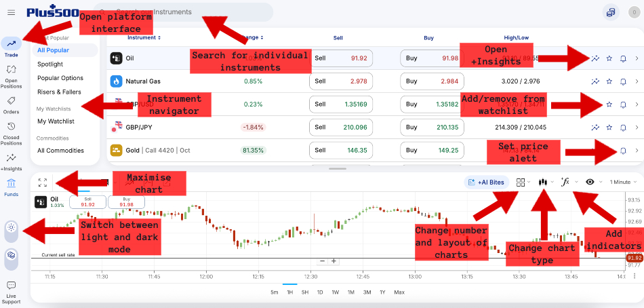Star GBP/JPY for the watchlist

click(x=609, y=128)
